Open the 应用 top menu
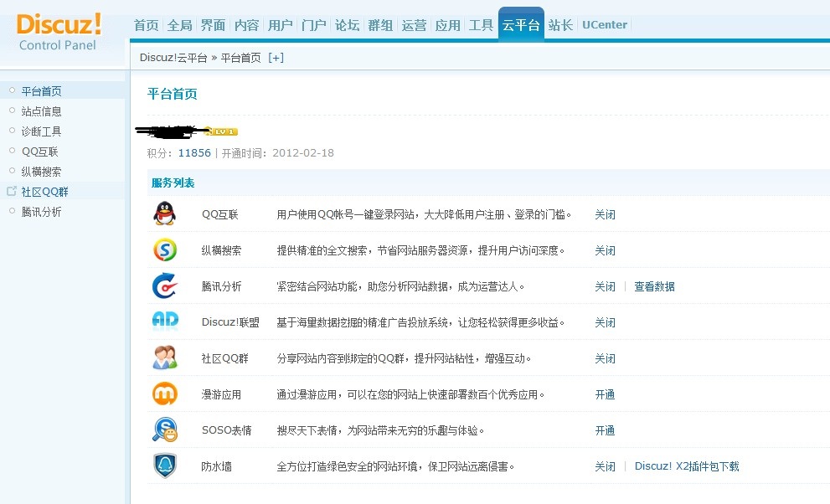This screenshot has height=504, width=830. click(448, 25)
